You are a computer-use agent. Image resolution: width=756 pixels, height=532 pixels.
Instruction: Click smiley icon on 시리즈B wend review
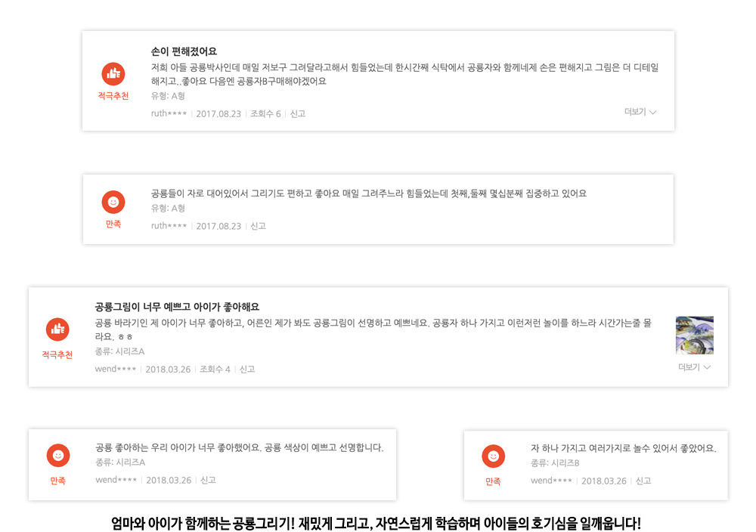pos(493,456)
